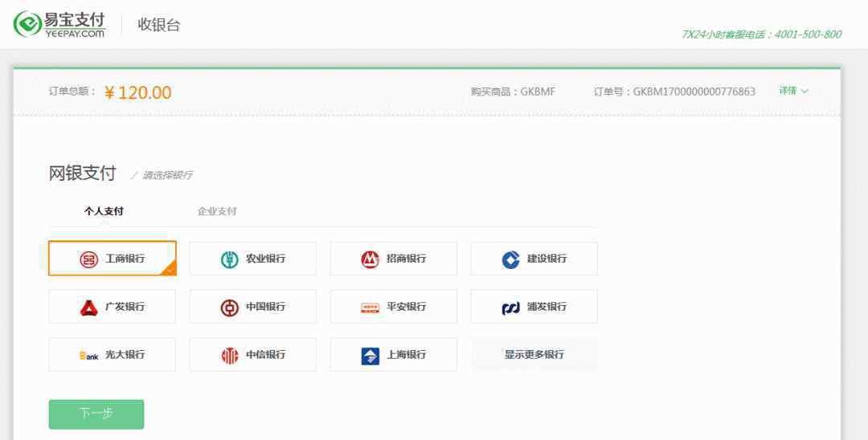Viewport: 868px width, 440px height.
Task: Select the 平安银行 bank icon
Action: click(370, 308)
